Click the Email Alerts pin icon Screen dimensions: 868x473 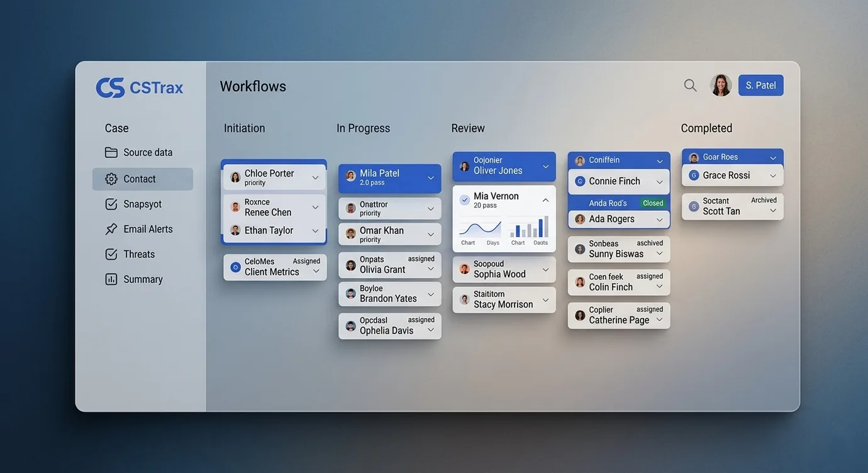pos(111,229)
